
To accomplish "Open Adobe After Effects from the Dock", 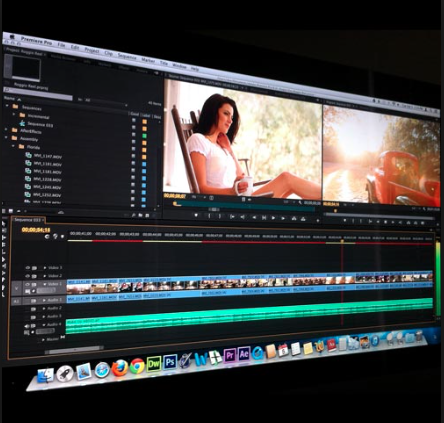I will [244, 353].
